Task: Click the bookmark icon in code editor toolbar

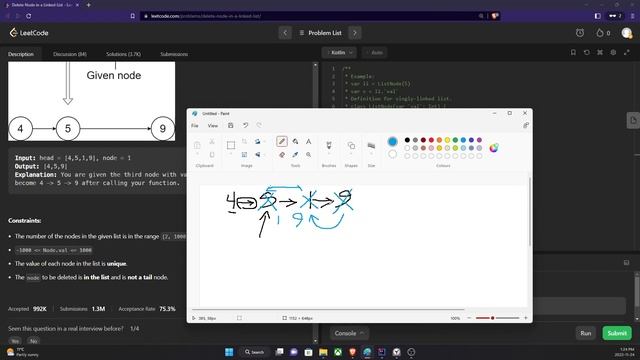Action: (x=573, y=53)
